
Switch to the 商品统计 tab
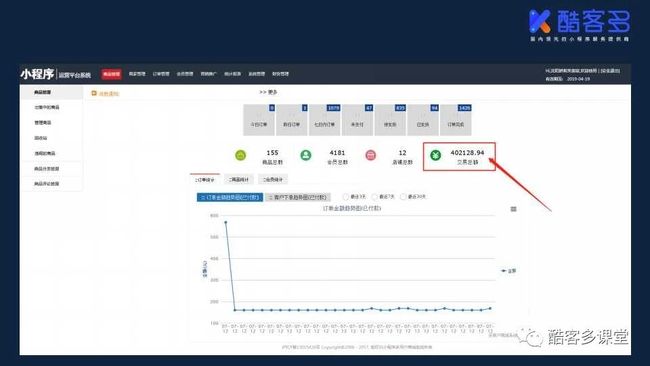click(x=239, y=179)
